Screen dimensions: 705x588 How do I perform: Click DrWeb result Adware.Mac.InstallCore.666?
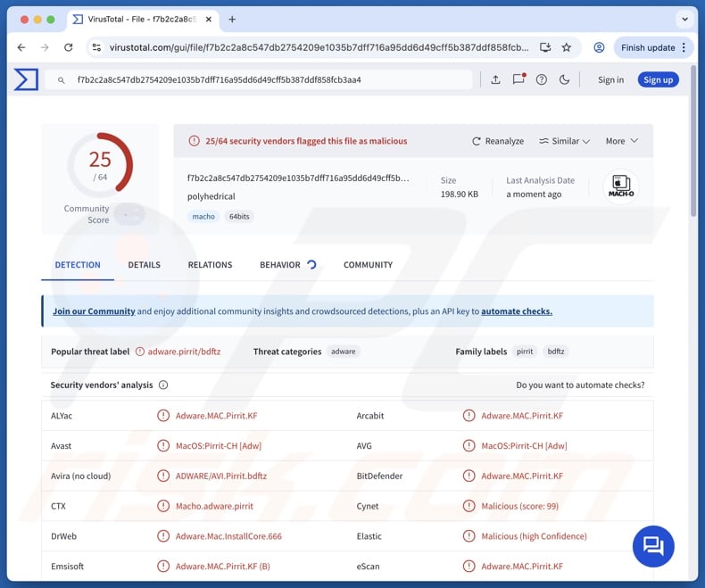[228, 536]
